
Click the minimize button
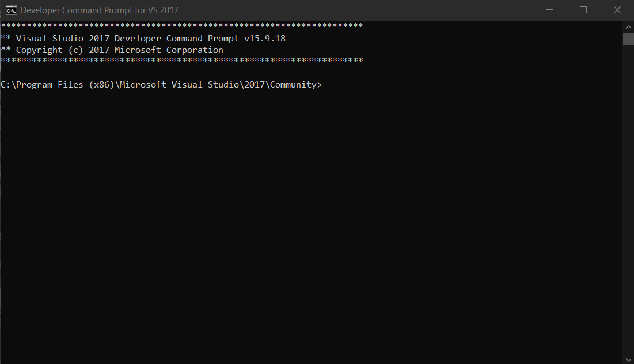coord(549,10)
